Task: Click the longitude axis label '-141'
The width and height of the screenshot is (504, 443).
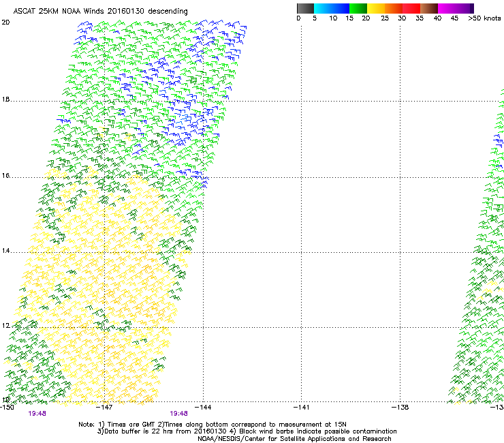Action: 302,408
